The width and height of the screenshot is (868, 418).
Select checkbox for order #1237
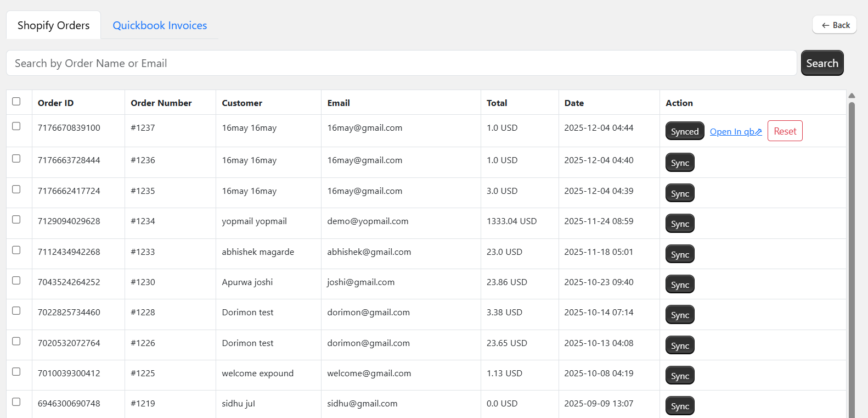click(x=16, y=126)
